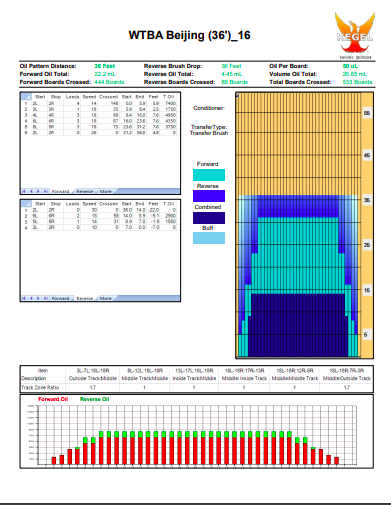
Task: Jump to last sheet in lower table
Action: [46, 298]
